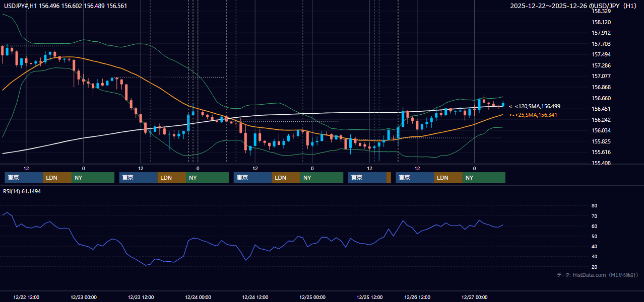Click the 157.912 price level label
Screen dimensions: 644x302
tap(601, 33)
